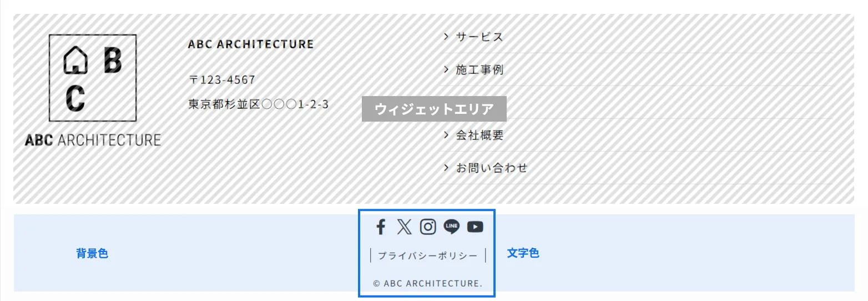Viewport: 868px width, 301px height.
Task: Open the プライバシーポリシー link
Action: [x=428, y=255]
